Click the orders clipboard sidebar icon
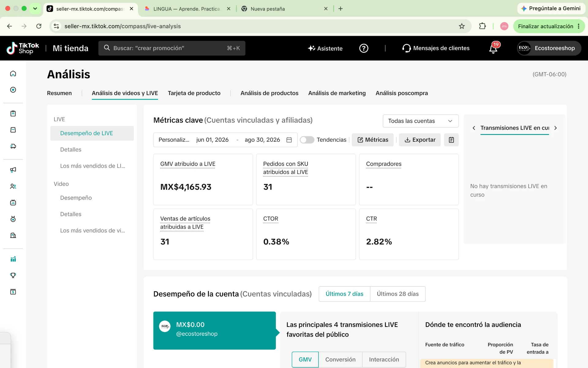The height and width of the screenshot is (368, 588). tap(13, 113)
